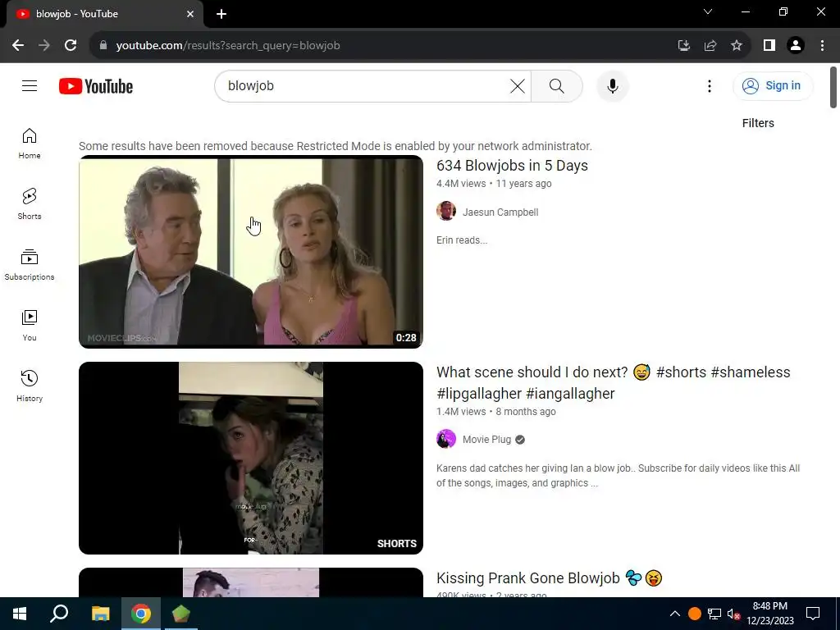The height and width of the screenshot is (630, 840).
Task: Show hidden system tray icons chevron
Action: [675, 614]
